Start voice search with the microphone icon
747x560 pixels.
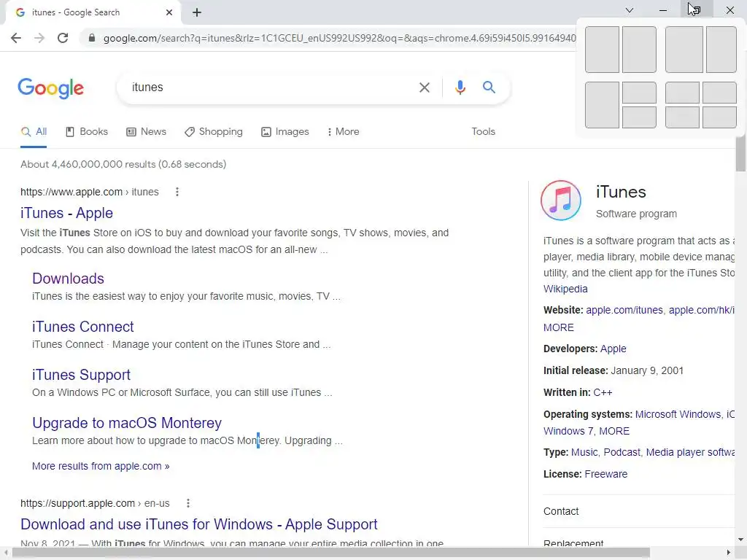[460, 87]
